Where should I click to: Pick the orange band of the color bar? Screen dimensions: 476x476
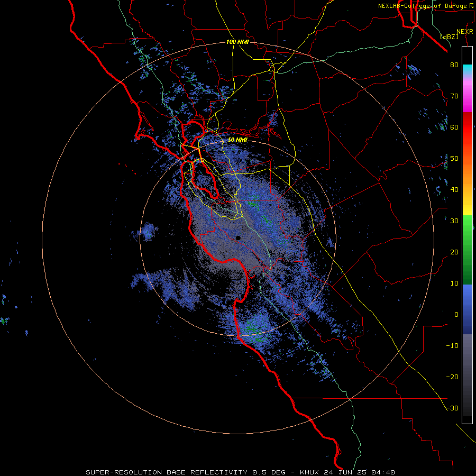click(x=467, y=175)
